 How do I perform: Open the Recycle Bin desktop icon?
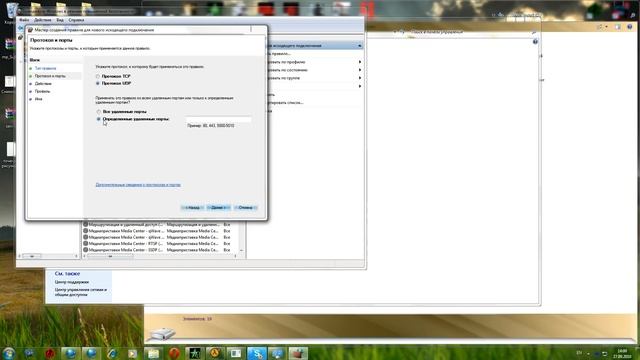[x=12, y=10]
